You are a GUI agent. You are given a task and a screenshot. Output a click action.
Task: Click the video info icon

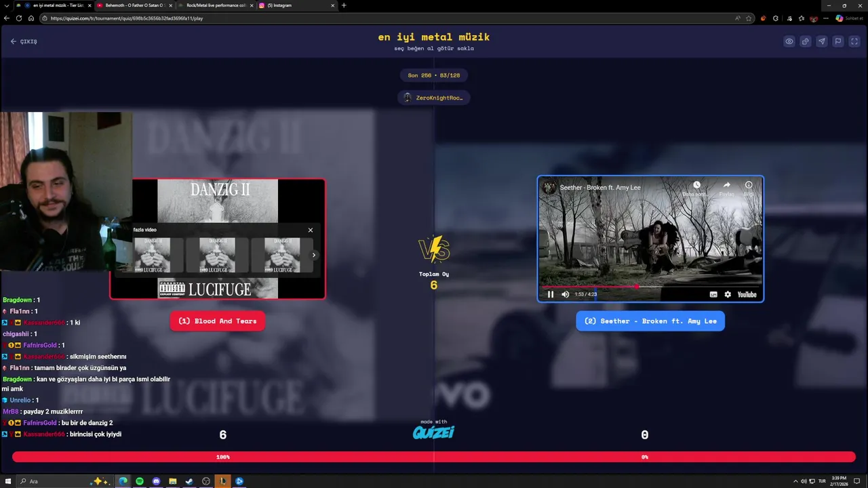749,185
